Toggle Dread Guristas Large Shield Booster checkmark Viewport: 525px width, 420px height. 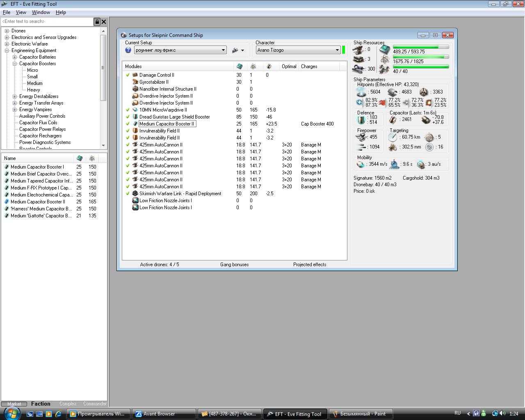(128, 117)
